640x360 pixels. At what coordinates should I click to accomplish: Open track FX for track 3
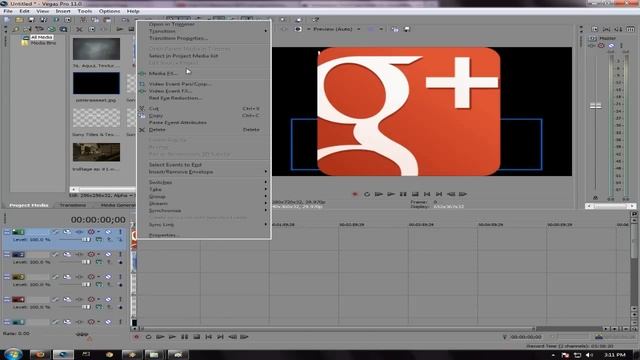pos(79,277)
